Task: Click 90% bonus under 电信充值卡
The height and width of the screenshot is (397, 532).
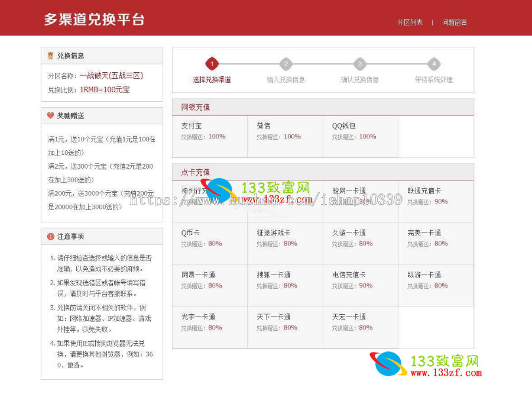Action: click(x=366, y=286)
